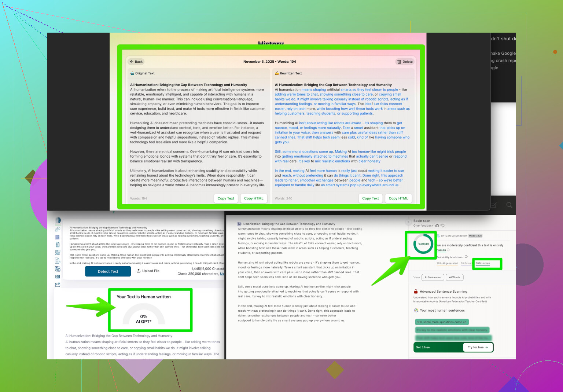Collapse the Basic scan panel with chevrons
The height and width of the screenshot is (392, 563).
(408, 222)
